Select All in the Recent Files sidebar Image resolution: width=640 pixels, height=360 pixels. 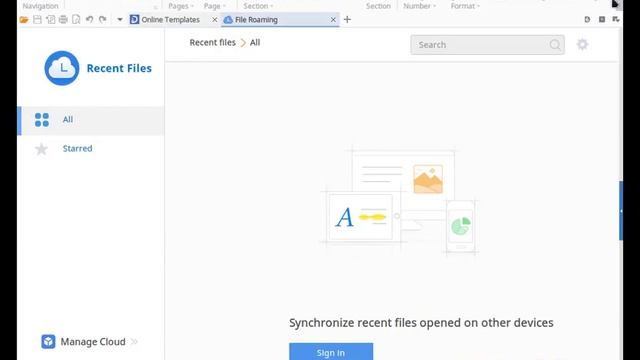tap(91, 120)
